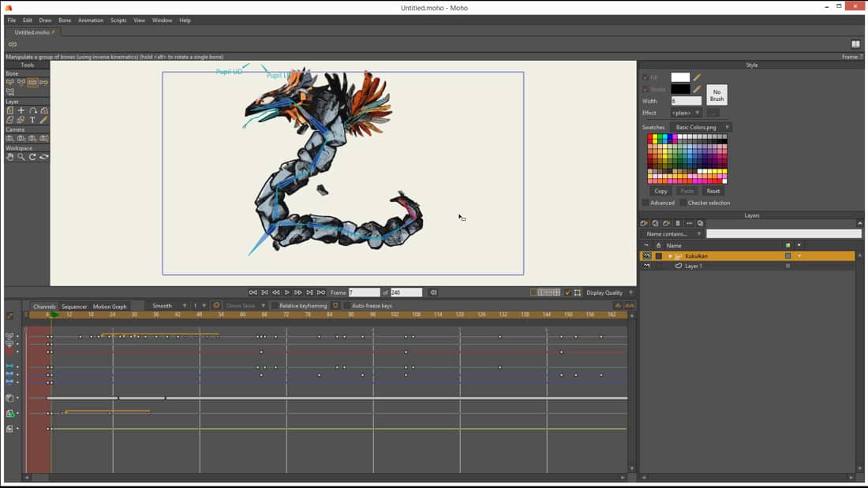Click the Delete Layer trash icon
The image size is (868, 488).
678,224
